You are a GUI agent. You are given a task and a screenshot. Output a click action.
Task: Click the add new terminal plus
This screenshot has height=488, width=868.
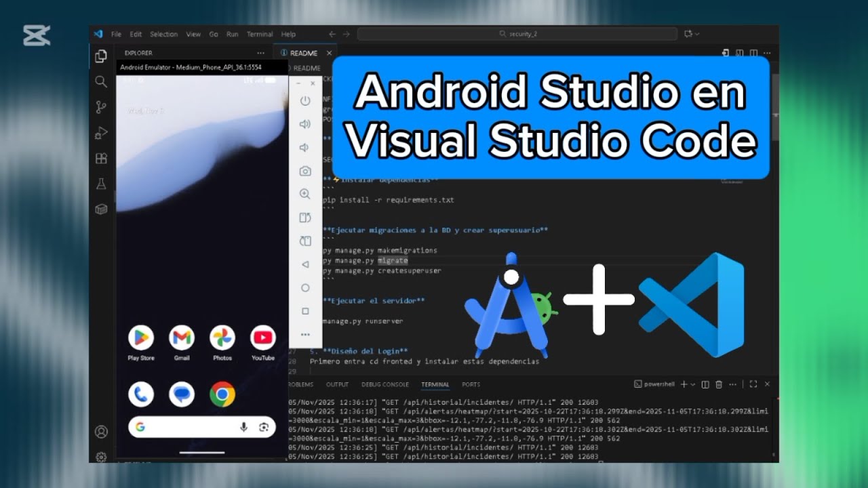[x=684, y=384]
